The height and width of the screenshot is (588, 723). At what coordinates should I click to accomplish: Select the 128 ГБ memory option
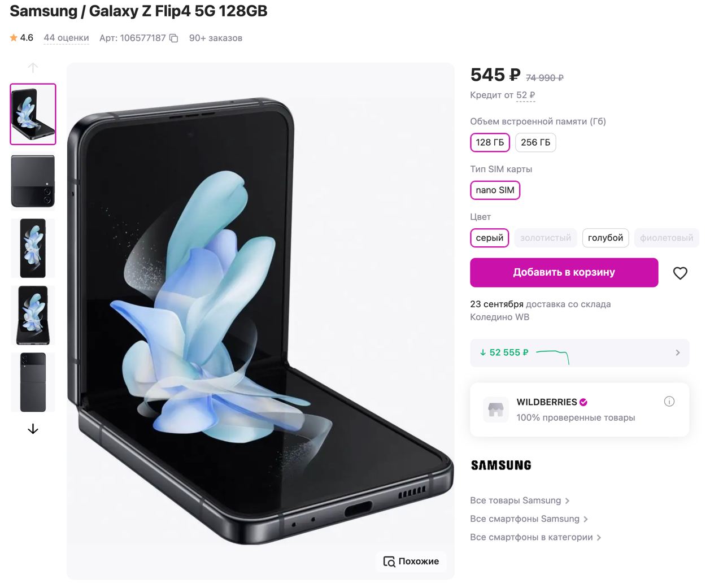tap(490, 142)
